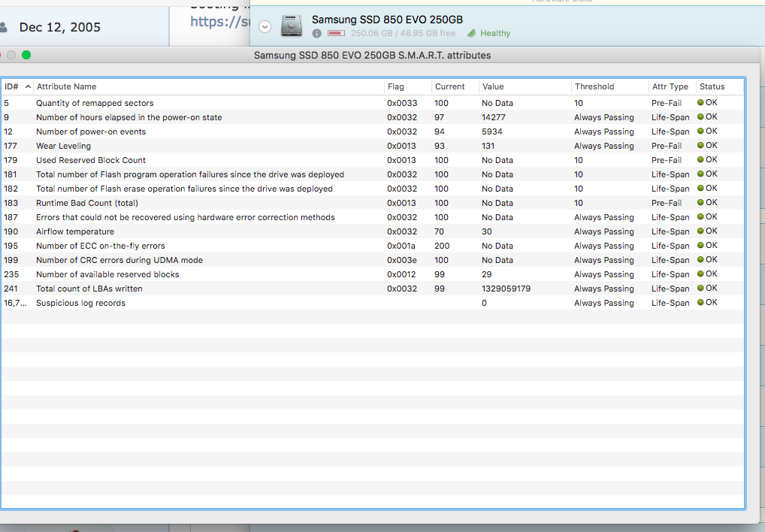Click the Samsung SSD hard drive icon
765x532 pixels.
(x=292, y=26)
